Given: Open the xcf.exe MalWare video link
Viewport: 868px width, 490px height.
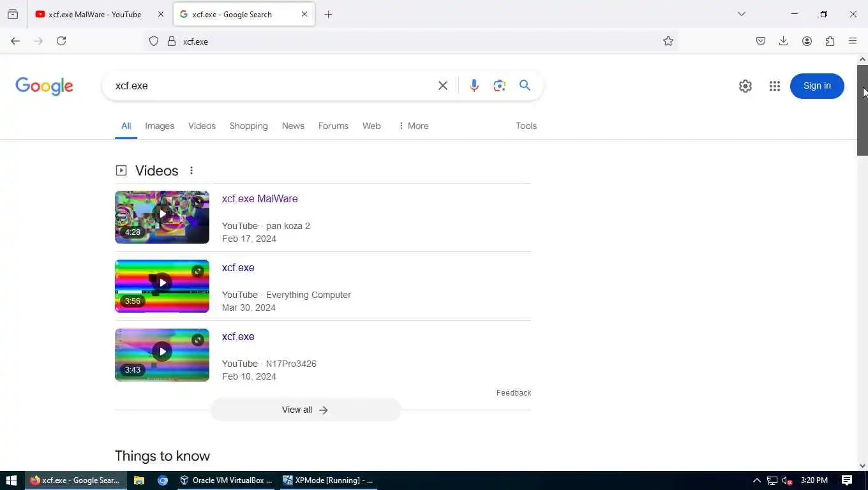Looking at the screenshot, I should [x=260, y=199].
